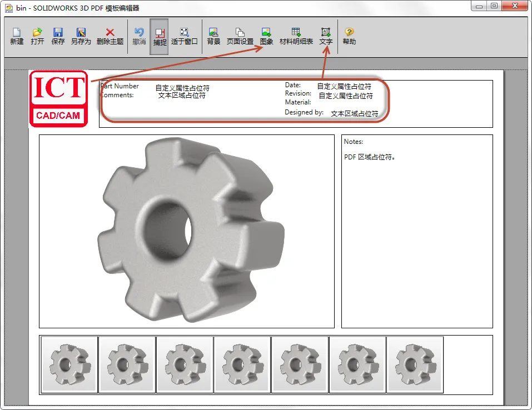Click the 撤消 undo icon
This screenshot has width=532, height=410.
(x=139, y=36)
